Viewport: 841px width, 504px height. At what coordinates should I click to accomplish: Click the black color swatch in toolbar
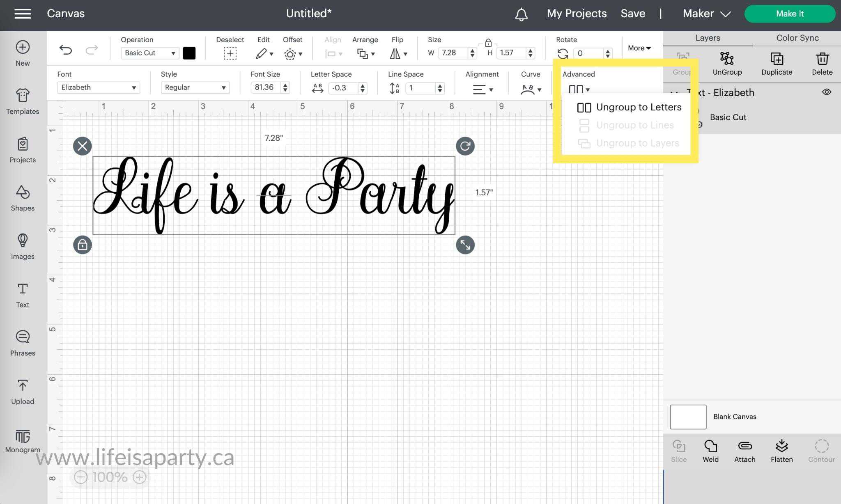click(x=190, y=53)
